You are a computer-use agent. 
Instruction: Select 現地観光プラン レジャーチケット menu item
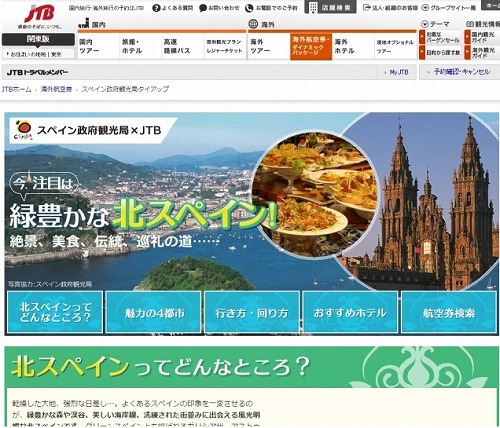[x=225, y=46]
